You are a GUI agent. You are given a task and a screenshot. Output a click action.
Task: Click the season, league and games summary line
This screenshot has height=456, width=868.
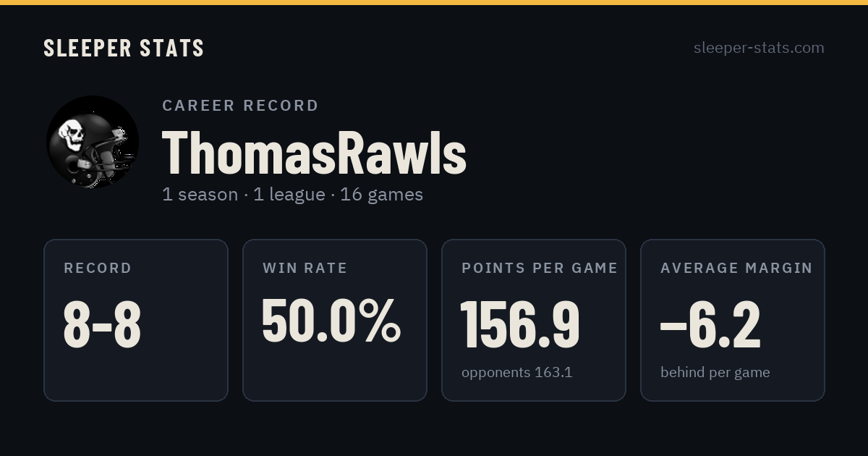(292, 195)
